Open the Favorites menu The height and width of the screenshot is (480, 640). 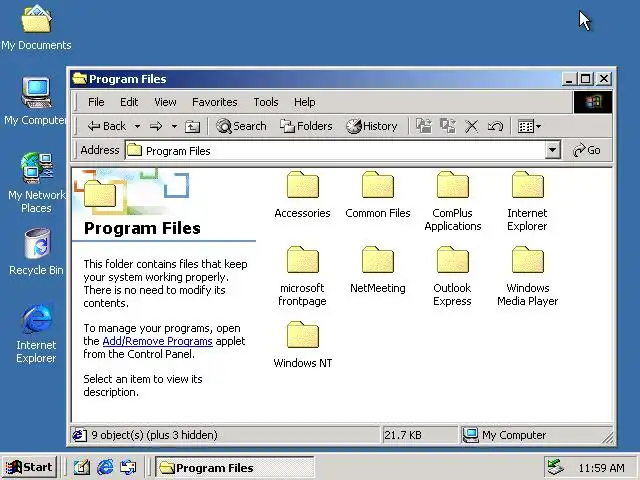pos(215,102)
